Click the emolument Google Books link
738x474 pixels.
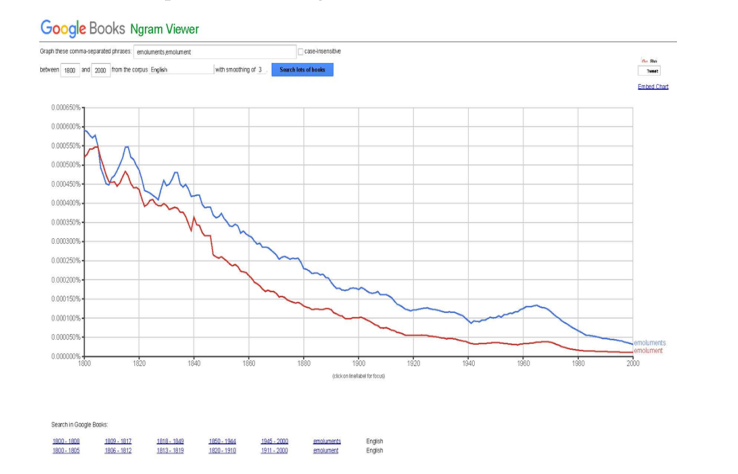(326, 450)
